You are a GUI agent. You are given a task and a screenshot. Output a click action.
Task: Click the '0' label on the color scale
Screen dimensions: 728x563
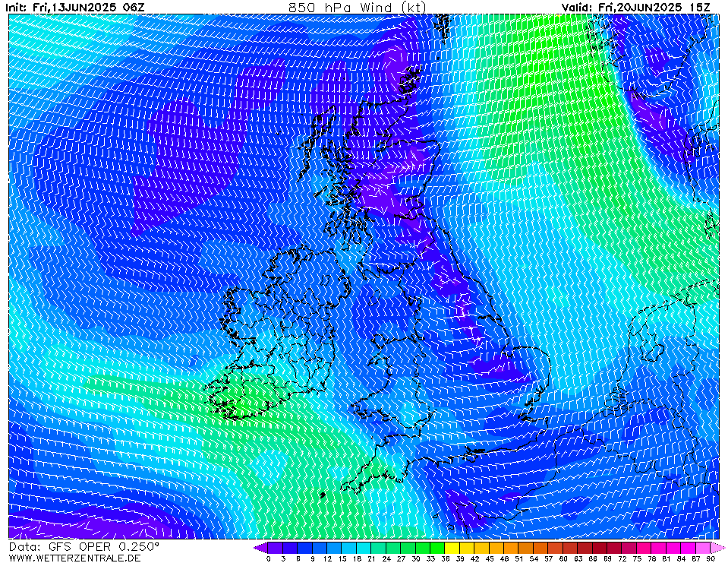point(269,558)
